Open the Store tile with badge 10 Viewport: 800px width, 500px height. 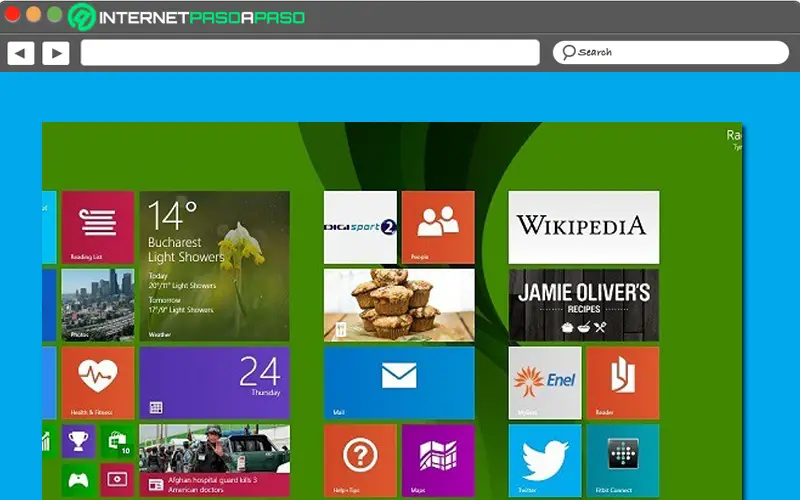pyautogui.click(x=117, y=441)
